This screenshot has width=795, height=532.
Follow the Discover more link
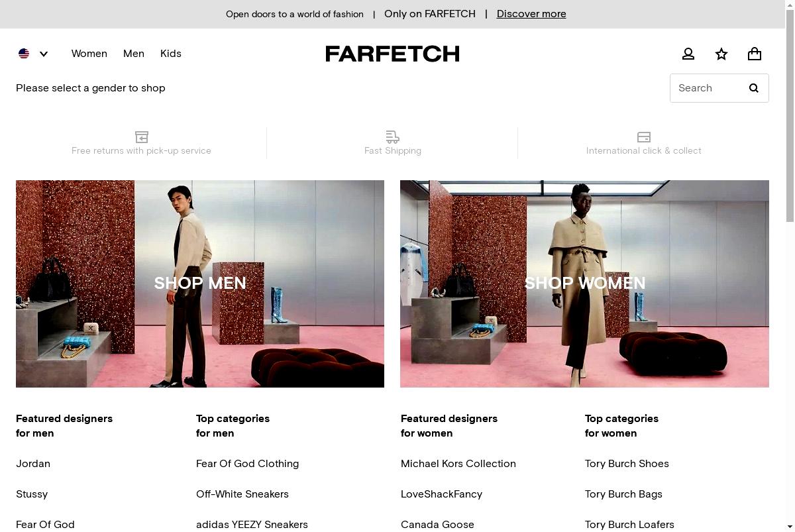pyautogui.click(x=531, y=14)
